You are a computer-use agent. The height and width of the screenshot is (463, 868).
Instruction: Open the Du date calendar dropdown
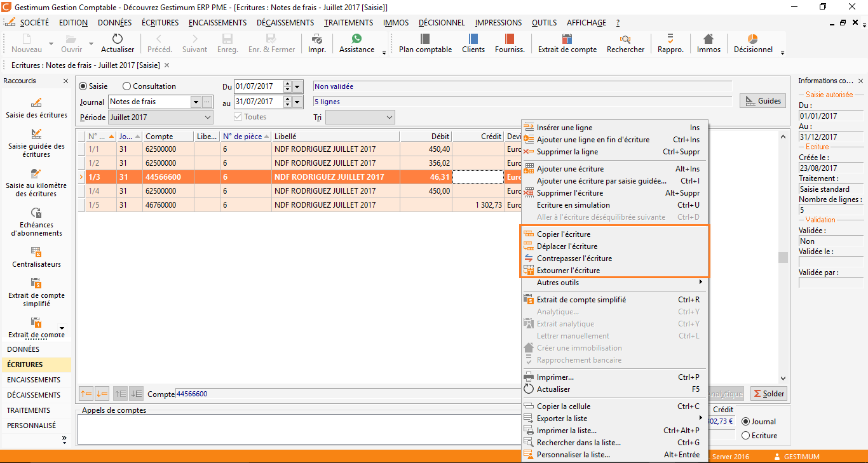pos(297,86)
